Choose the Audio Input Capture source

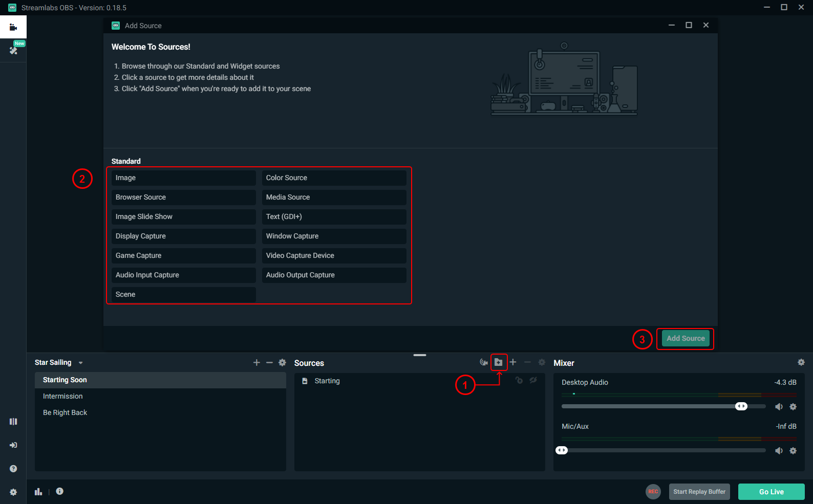click(184, 275)
